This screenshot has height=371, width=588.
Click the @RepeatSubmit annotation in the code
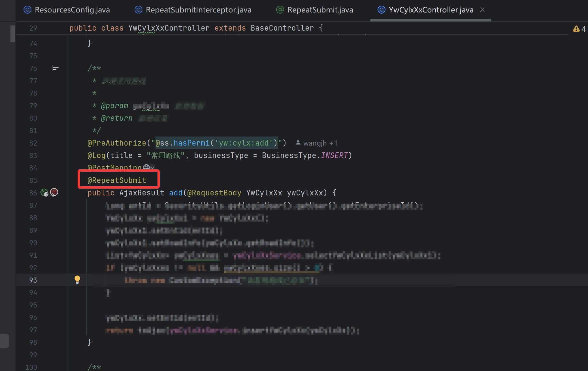[x=117, y=180]
